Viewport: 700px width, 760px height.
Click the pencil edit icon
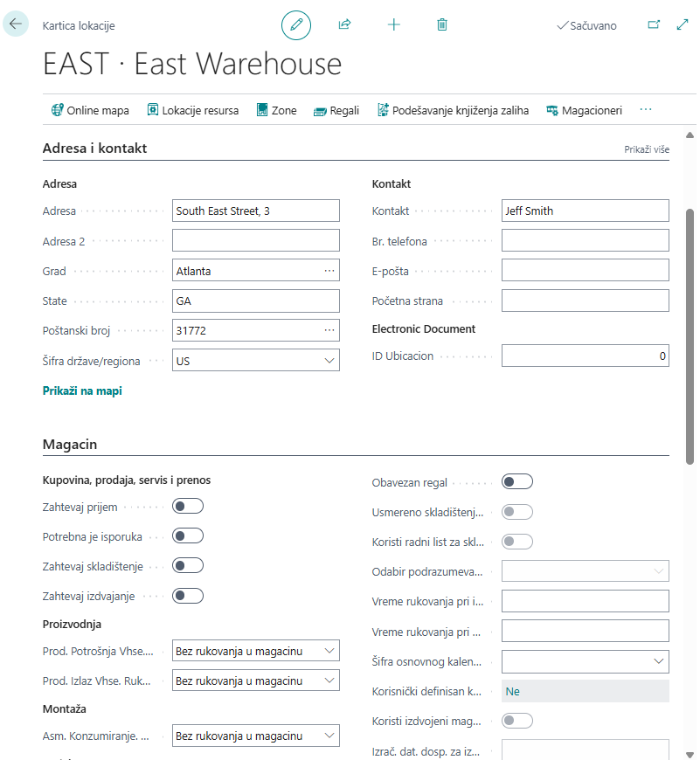(296, 25)
